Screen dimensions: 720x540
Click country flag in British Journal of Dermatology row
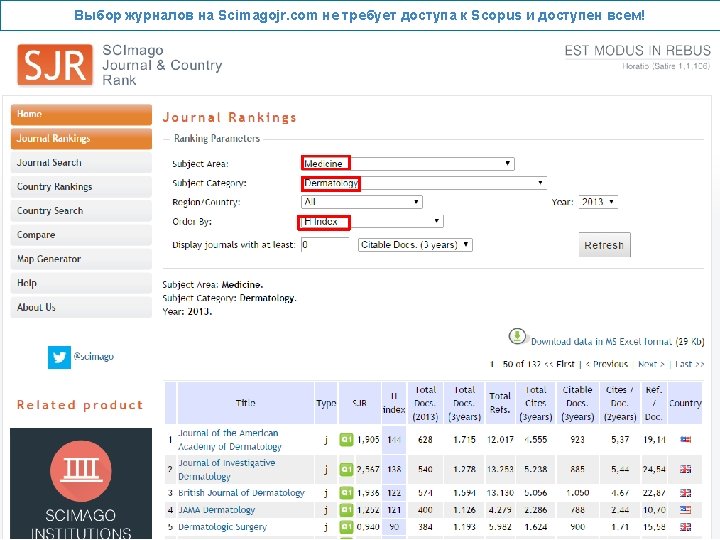point(686,493)
